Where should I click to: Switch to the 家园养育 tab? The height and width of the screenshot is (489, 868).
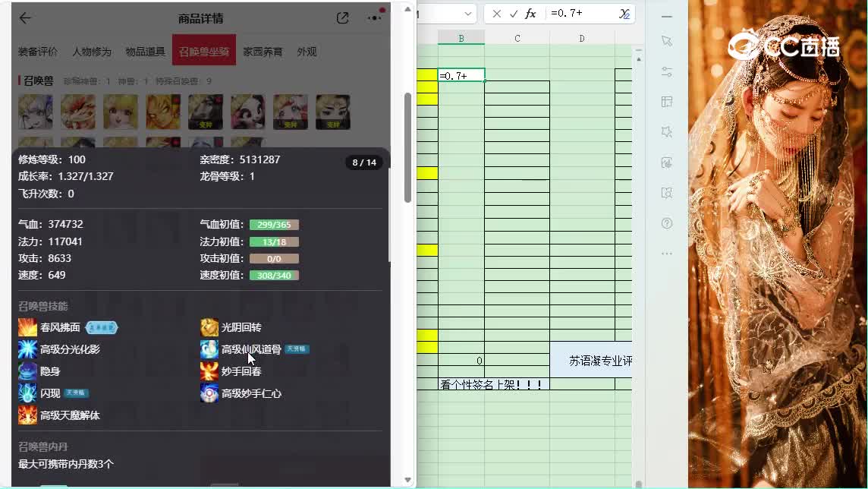[x=263, y=52]
